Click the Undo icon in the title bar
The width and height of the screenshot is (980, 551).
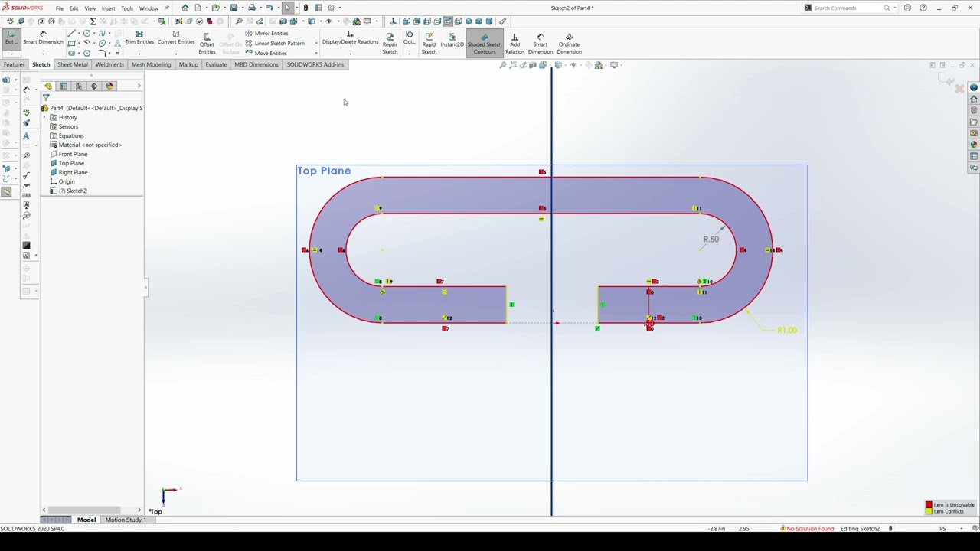click(269, 8)
